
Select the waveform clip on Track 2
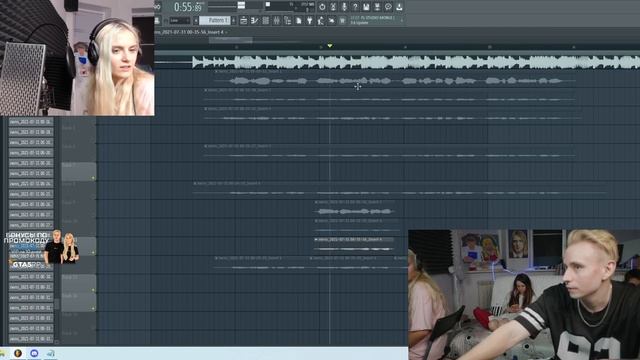(x=395, y=81)
